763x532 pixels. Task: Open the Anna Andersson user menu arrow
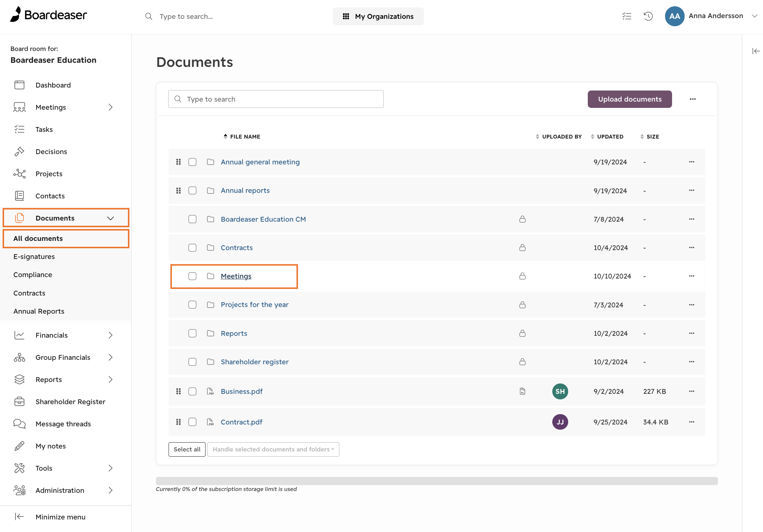(x=754, y=16)
